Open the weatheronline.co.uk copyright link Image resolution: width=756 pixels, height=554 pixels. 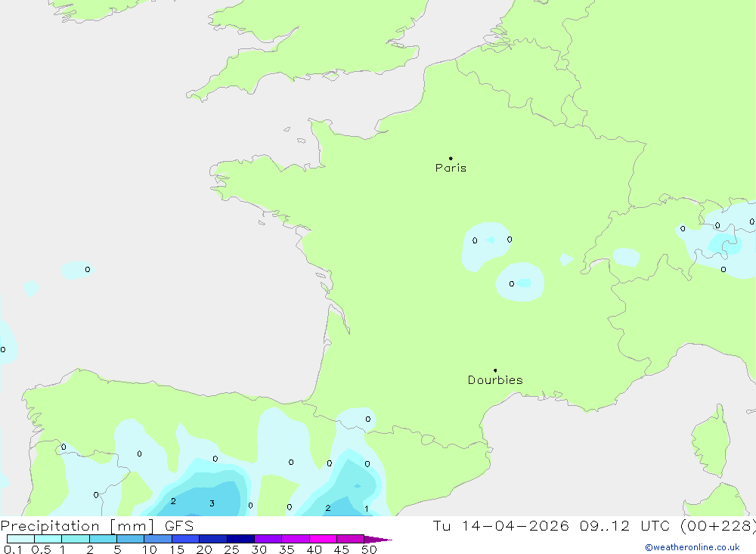(x=692, y=547)
